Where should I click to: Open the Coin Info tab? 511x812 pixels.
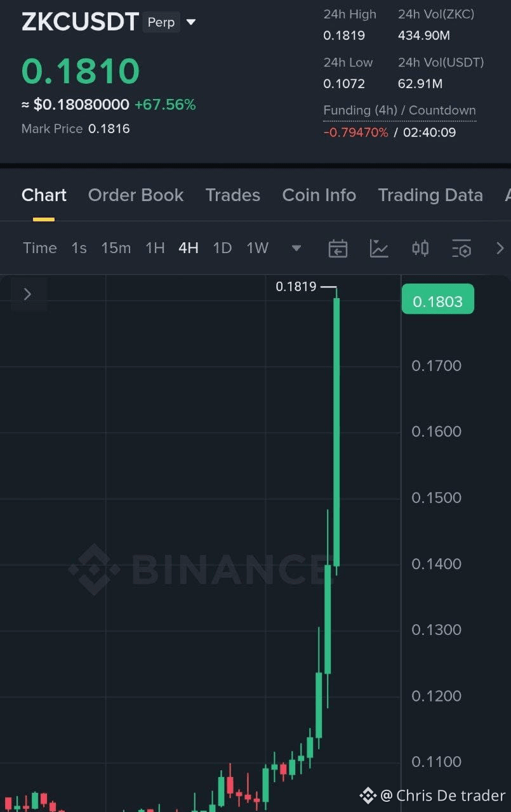(x=319, y=195)
